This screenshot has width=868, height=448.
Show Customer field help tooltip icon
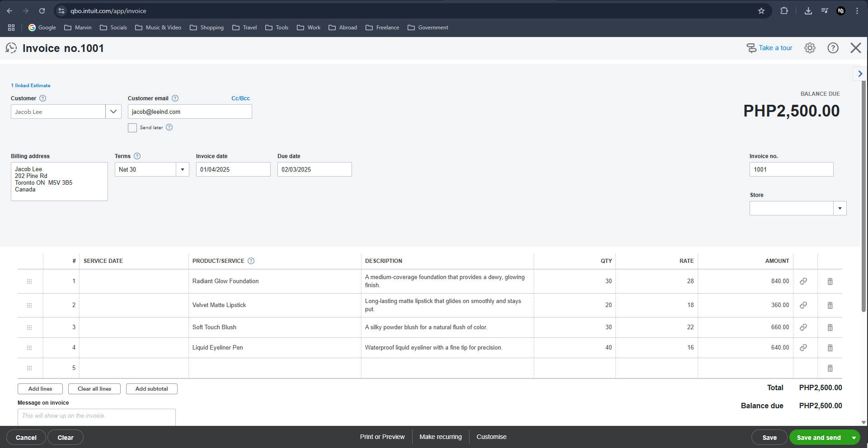pyautogui.click(x=43, y=98)
